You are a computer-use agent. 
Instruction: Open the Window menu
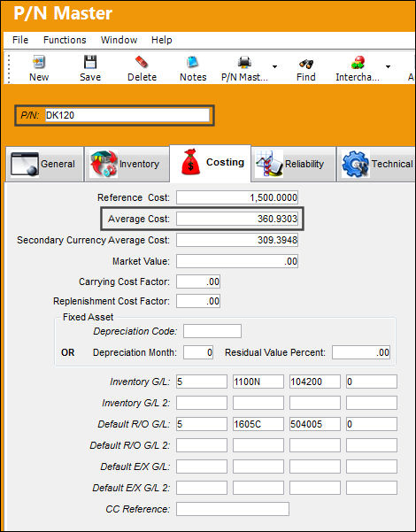click(119, 40)
